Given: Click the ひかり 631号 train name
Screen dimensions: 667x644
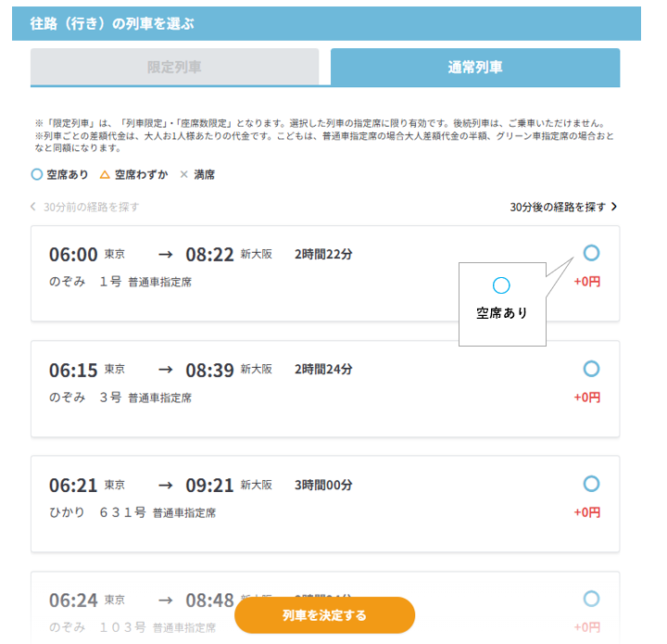Looking at the screenshot, I should 97,512.
